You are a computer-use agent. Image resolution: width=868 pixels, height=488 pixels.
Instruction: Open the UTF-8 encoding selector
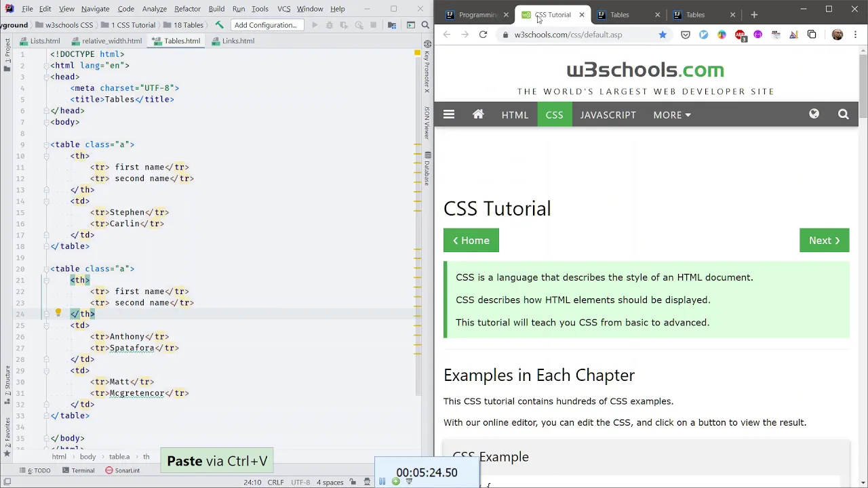(x=300, y=482)
